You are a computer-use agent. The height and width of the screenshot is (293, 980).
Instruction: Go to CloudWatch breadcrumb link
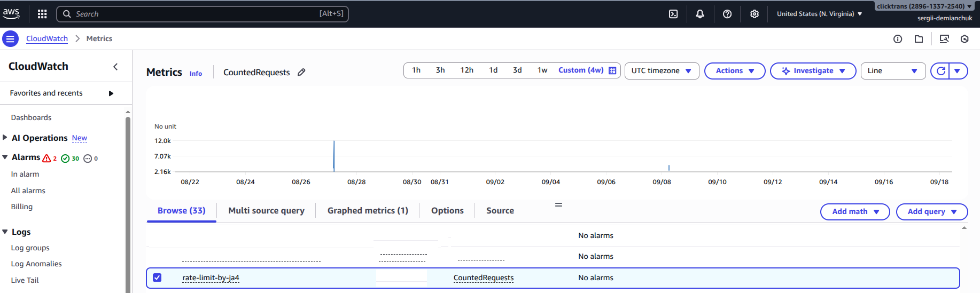[47, 38]
